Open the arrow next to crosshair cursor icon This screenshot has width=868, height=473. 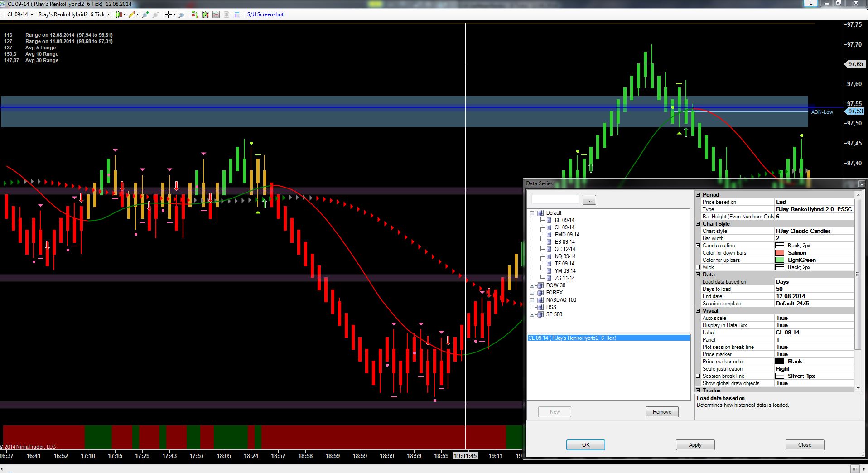pos(174,14)
